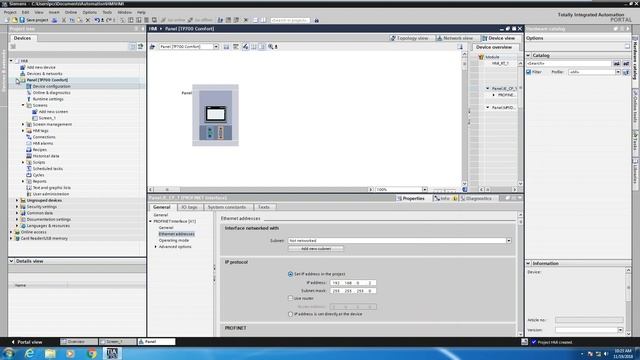Expand Online access in project tree
Viewport: 640px width, 360px height.
point(11,232)
